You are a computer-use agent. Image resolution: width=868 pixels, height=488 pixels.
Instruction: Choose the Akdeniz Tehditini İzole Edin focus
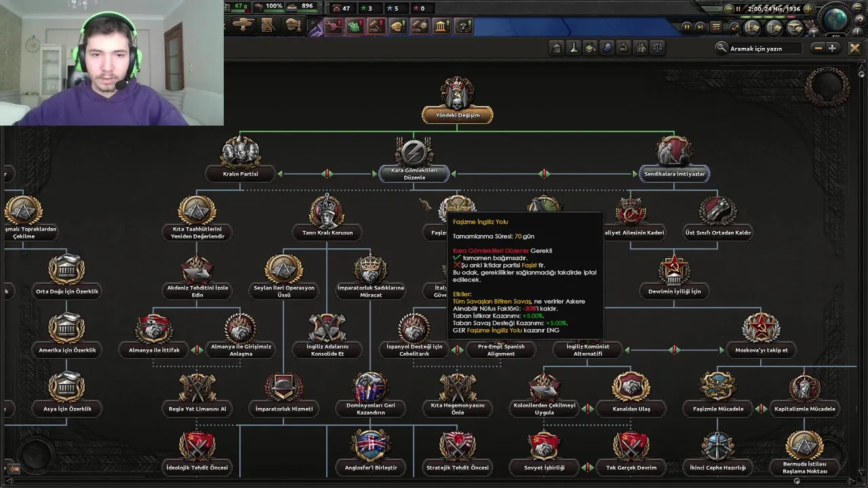(197, 278)
